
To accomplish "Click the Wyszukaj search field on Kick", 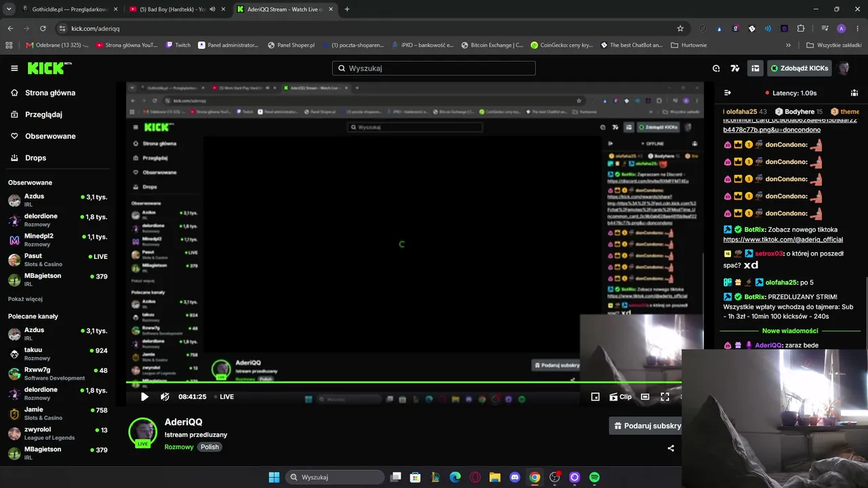I will tap(434, 68).
